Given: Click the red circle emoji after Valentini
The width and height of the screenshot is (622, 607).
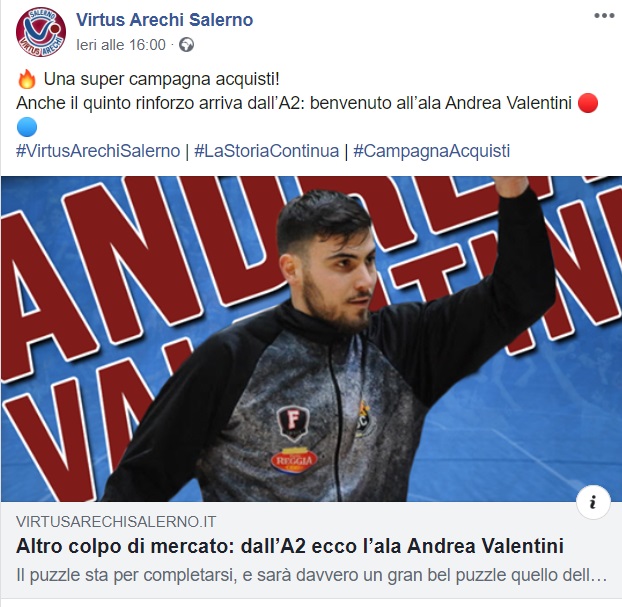Looking at the screenshot, I should 588,103.
